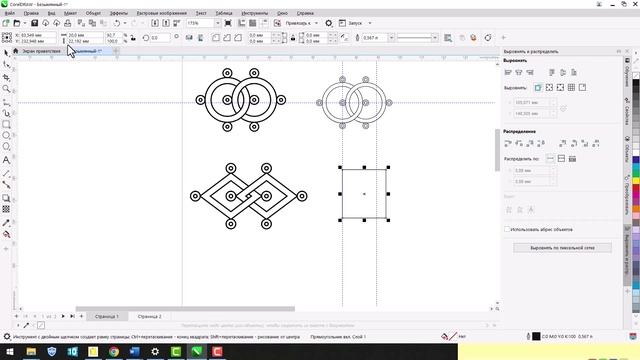Align objects center horizontally in docker
Image resolution: width=640 pixels, height=360 pixels.
(519, 72)
